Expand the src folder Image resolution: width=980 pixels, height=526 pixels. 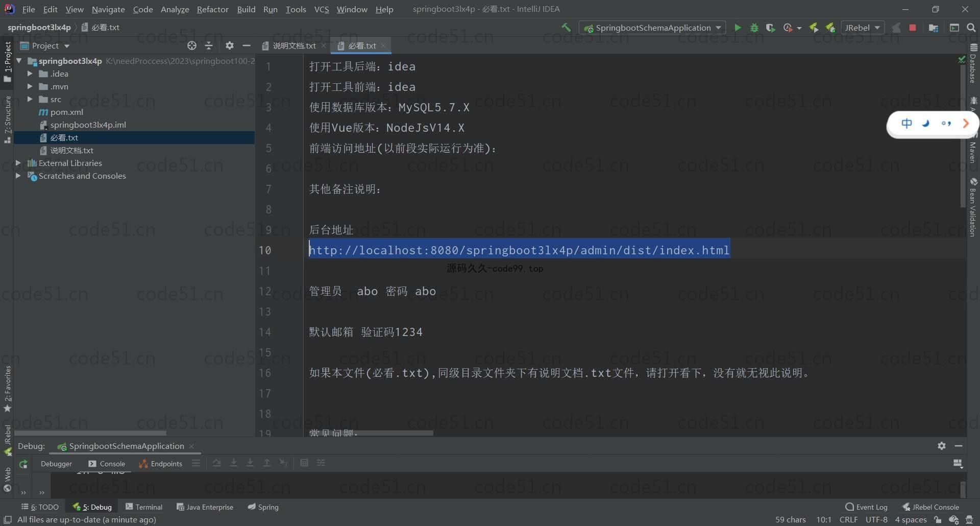pyautogui.click(x=30, y=99)
